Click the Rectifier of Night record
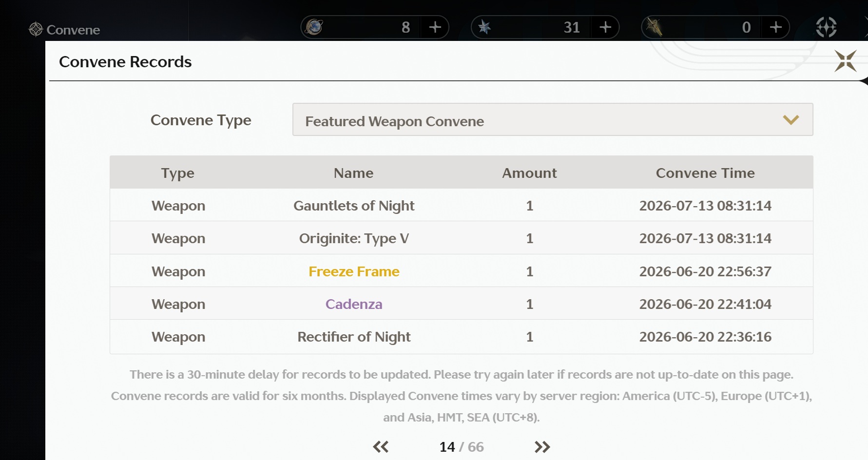 pos(461,337)
